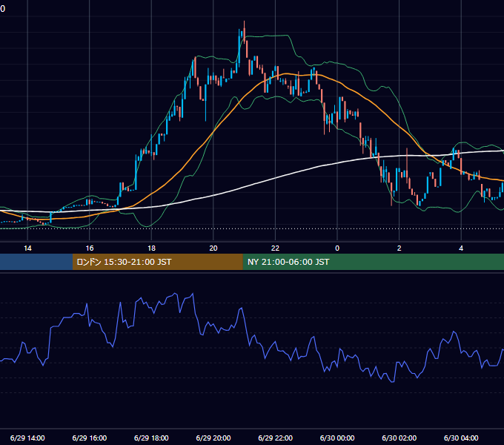The width and height of the screenshot is (504, 445).
Task: Click the 6/30 04:00 date label
Action: pyautogui.click(x=461, y=438)
